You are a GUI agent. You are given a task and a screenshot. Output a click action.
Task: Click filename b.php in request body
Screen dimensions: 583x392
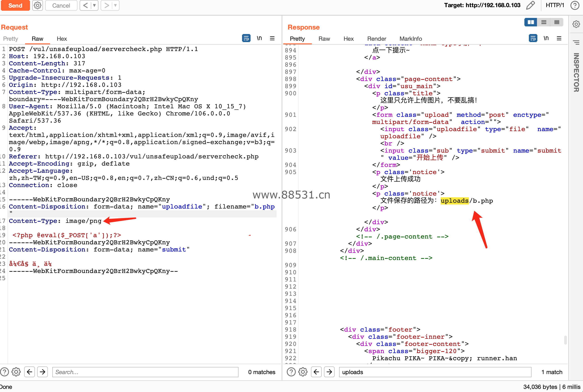pyautogui.click(x=264, y=207)
